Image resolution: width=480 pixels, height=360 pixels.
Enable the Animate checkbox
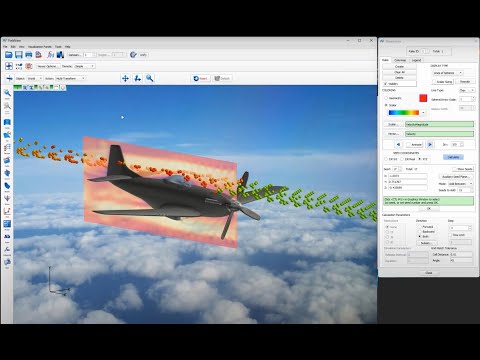click(408, 145)
